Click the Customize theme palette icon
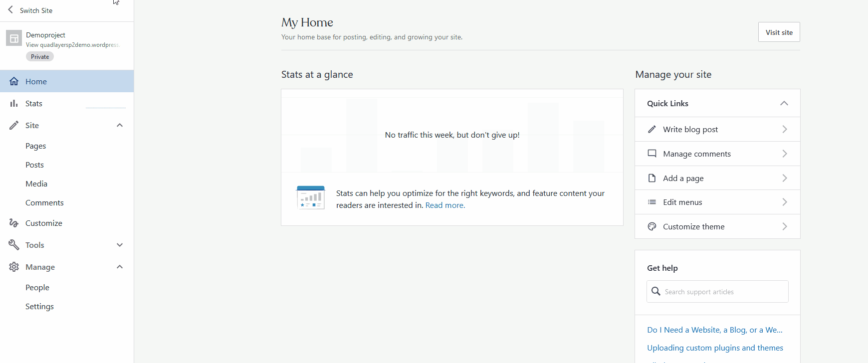Viewport: 868px width, 363px height. click(x=652, y=226)
